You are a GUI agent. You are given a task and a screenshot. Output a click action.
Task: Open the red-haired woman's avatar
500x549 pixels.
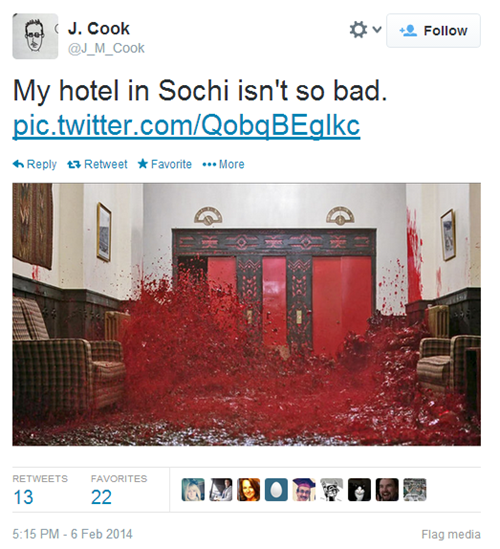[x=249, y=489]
